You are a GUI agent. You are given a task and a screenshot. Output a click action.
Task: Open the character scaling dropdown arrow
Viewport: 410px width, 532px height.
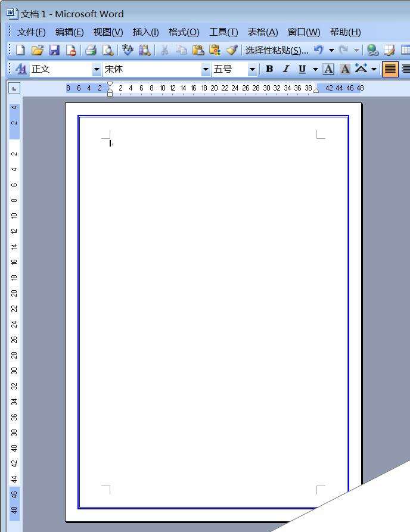pyautogui.click(x=374, y=70)
